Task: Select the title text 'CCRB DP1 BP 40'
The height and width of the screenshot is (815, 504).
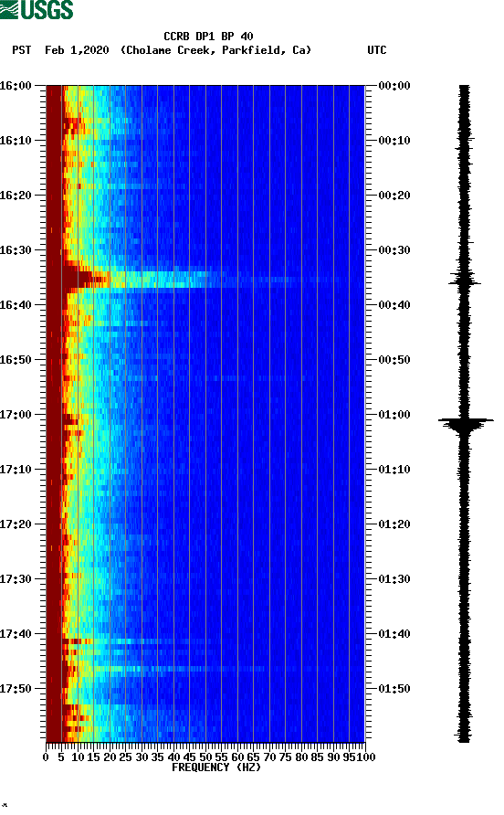Action: tap(208, 37)
